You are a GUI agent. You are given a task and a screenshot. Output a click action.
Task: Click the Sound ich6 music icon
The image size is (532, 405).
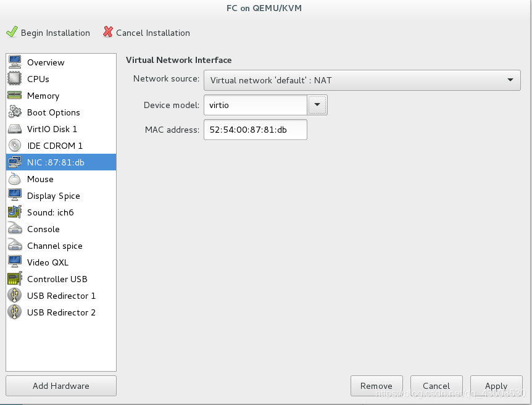pyautogui.click(x=15, y=212)
